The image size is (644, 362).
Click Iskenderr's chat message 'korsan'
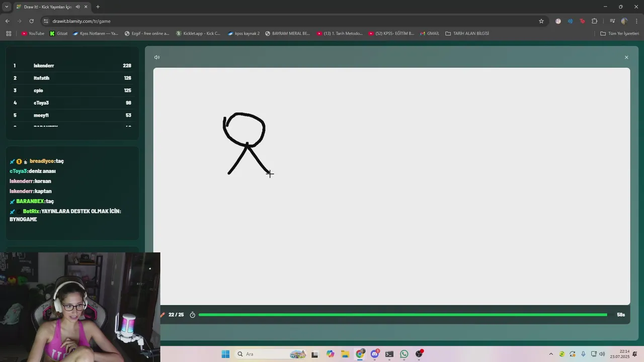43,181
